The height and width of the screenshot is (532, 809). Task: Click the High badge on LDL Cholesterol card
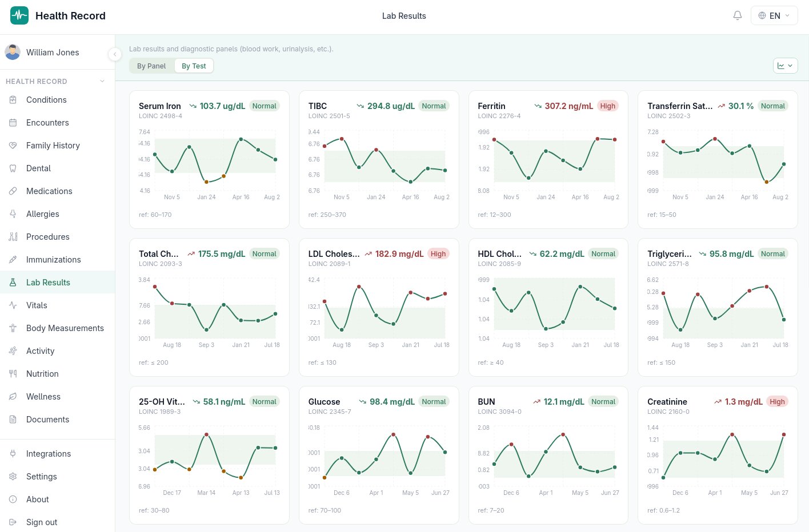(438, 254)
